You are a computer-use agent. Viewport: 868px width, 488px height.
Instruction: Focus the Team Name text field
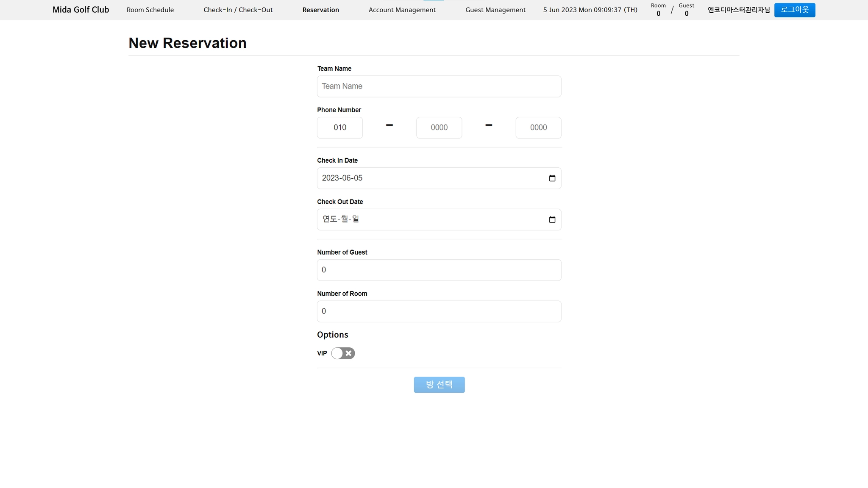tap(439, 86)
